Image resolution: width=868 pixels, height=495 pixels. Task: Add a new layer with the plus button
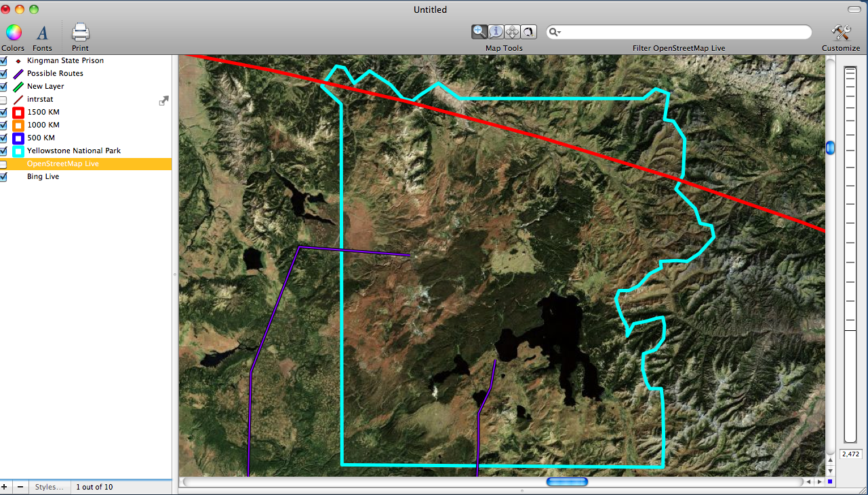[5, 486]
